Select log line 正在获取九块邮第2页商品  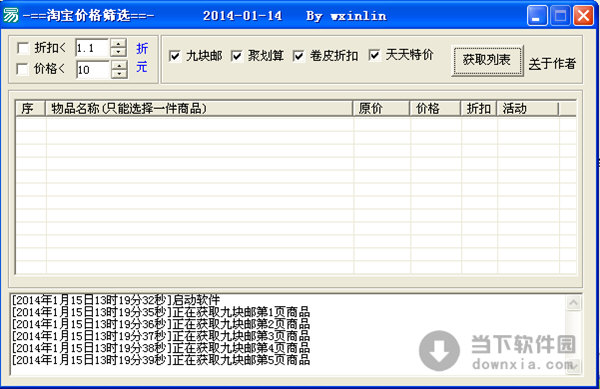click(161, 324)
